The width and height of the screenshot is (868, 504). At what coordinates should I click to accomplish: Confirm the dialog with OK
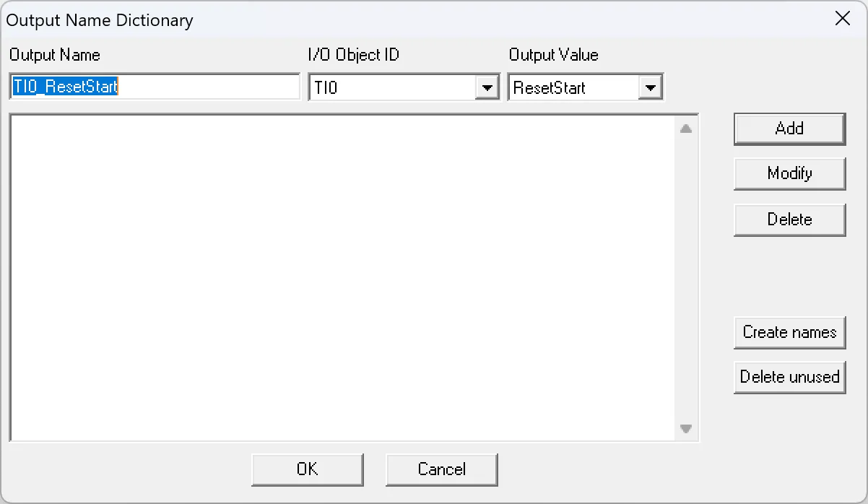[307, 469]
